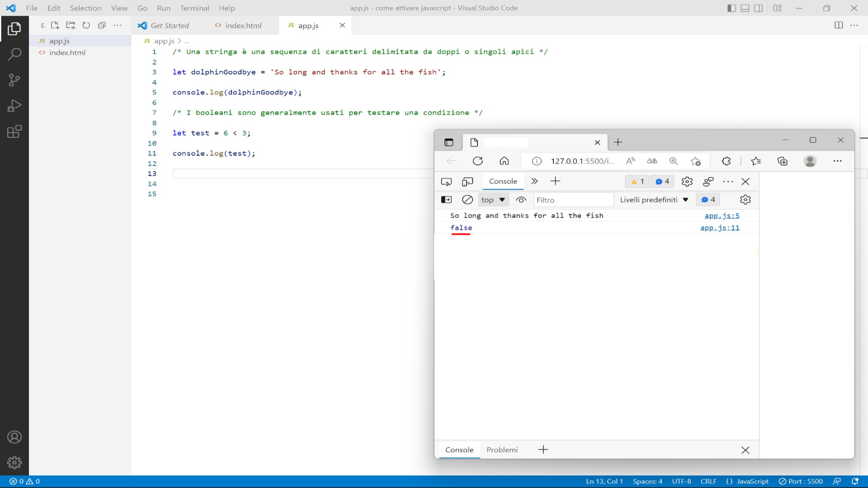Open the Terminal menu
The width and height of the screenshot is (868, 488).
pos(195,8)
